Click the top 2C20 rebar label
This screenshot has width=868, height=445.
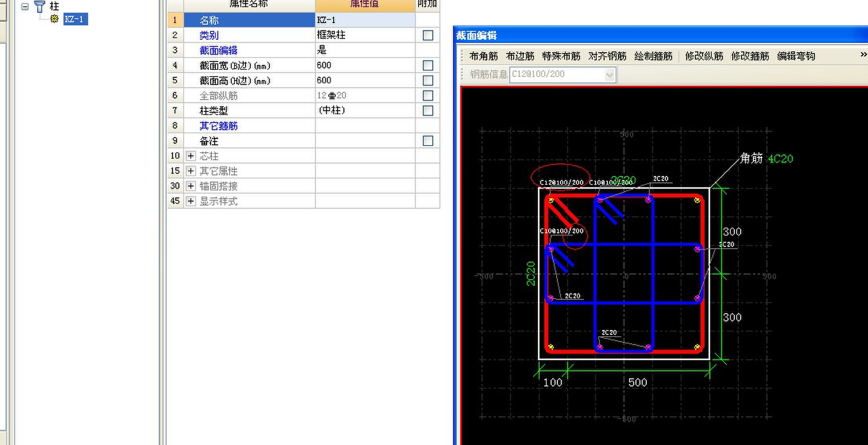pyautogui.click(x=661, y=178)
